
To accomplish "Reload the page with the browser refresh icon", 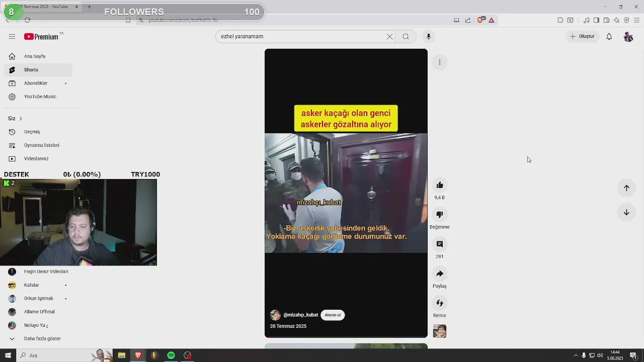I will coord(27,20).
